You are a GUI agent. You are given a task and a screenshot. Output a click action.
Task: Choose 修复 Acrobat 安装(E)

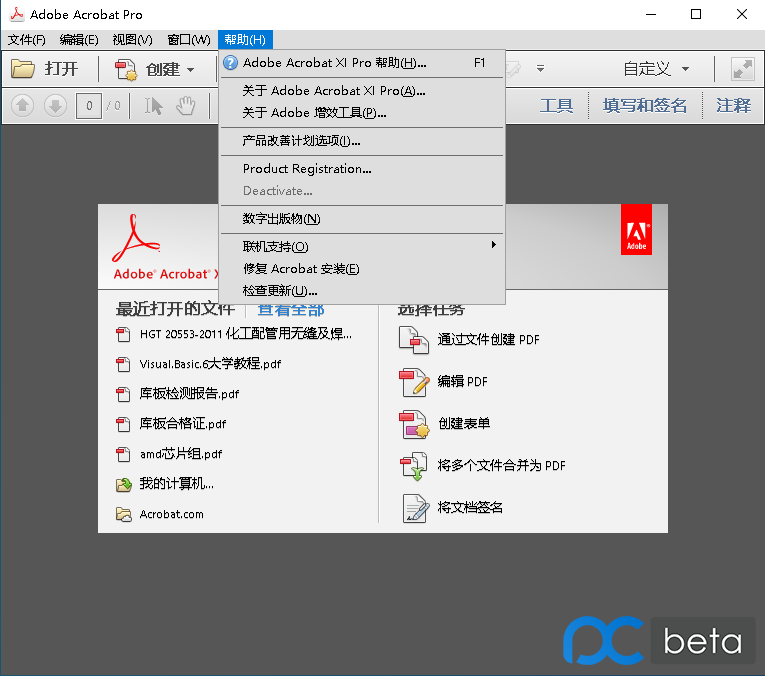(x=362, y=269)
